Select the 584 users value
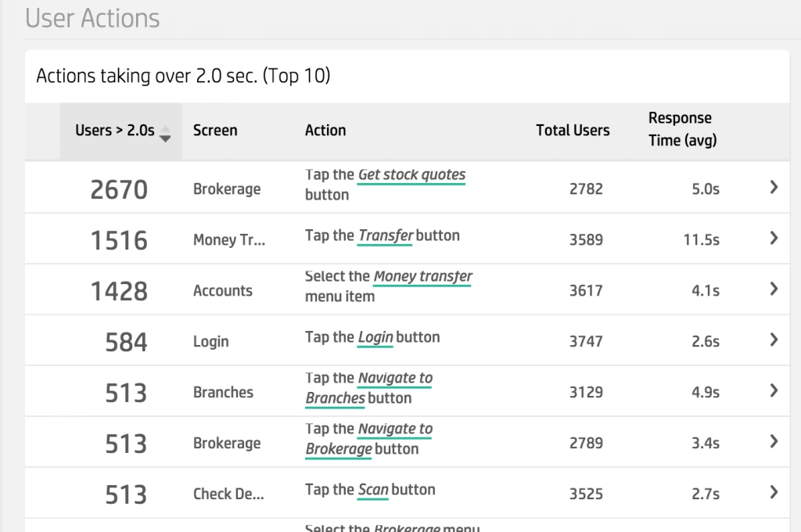 coord(126,342)
